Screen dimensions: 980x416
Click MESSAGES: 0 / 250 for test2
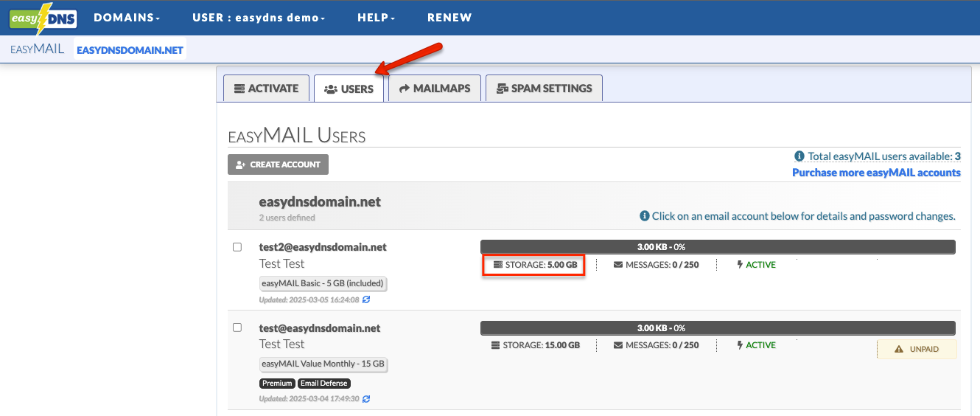pyautogui.click(x=657, y=265)
